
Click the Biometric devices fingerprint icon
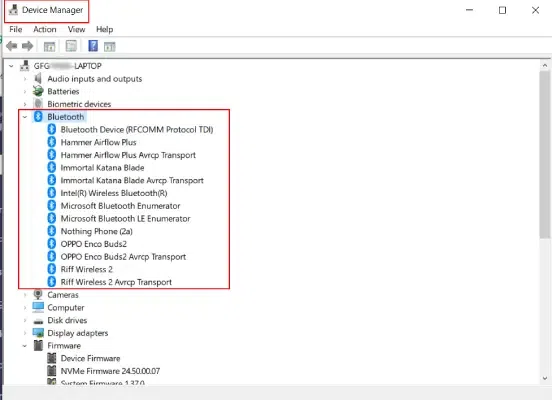38,104
